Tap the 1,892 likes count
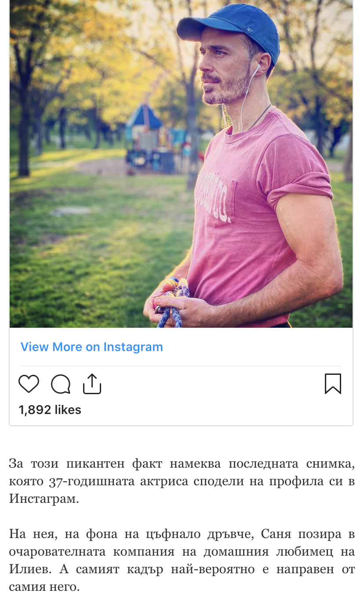 (50, 410)
